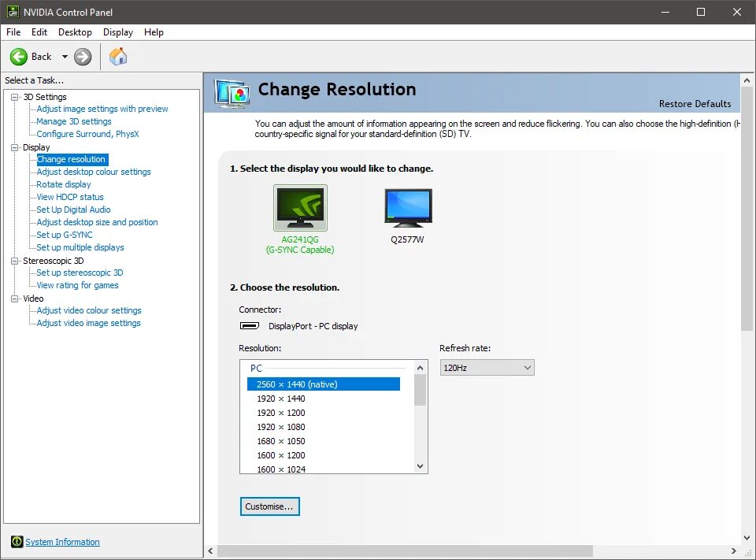
Task: Open Set up stereoscopic 3D
Action: (80, 273)
